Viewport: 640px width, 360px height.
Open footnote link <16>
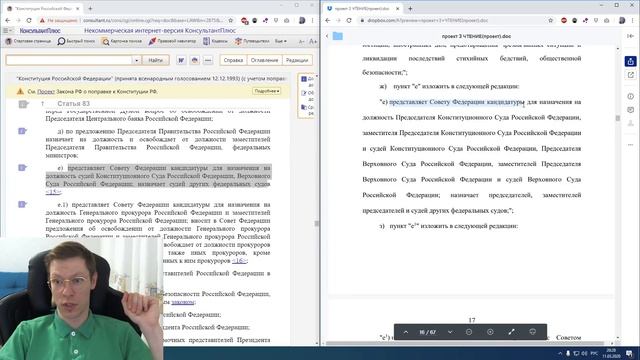[239, 260]
